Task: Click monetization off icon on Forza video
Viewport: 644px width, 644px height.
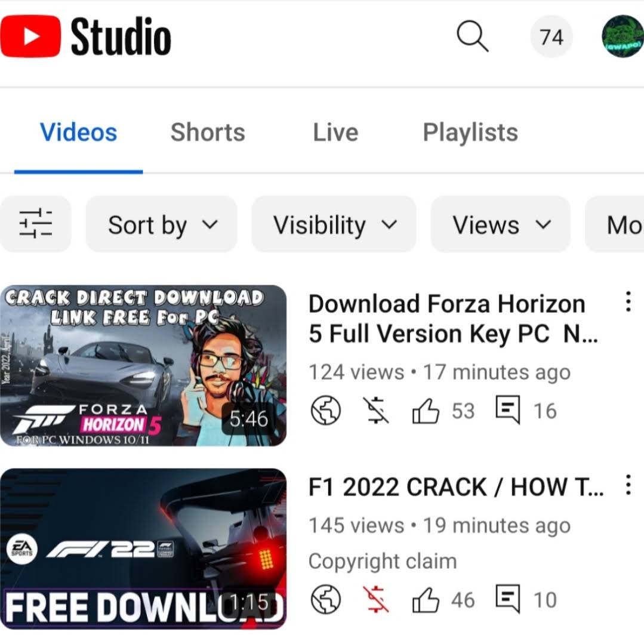Action: click(x=376, y=410)
